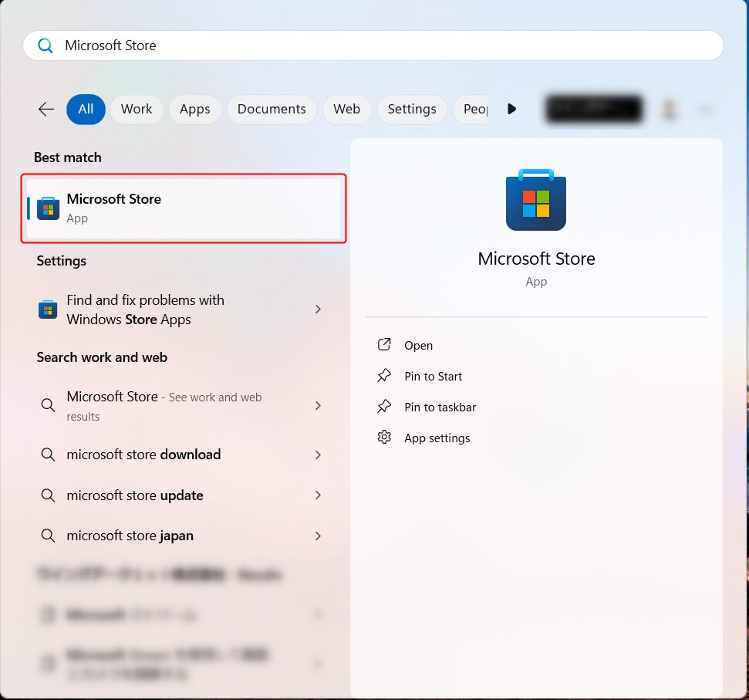Open Find and fix problems with Windows Store Apps
Image resolution: width=749 pixels, height=700 pixels.
[x=184, y=309]
